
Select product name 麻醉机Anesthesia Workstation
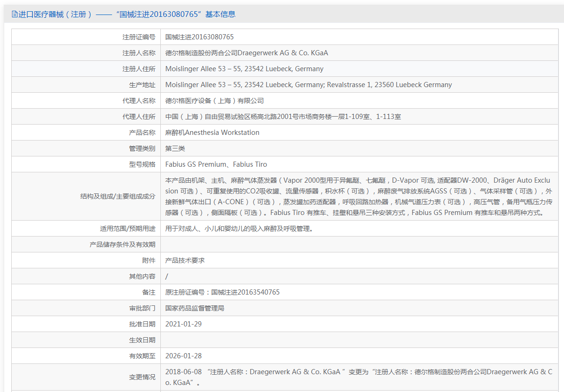[212, 133]
